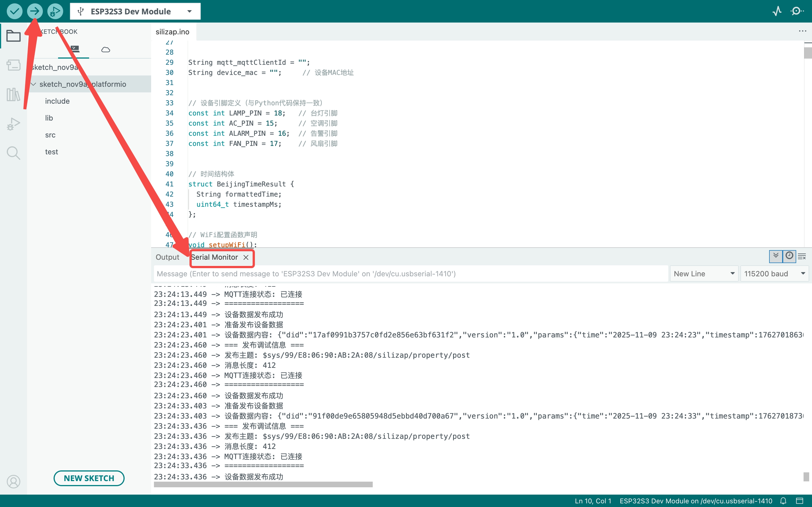812x507 pixels.
Task: Start debugging from the top toolbar
Action: (55, 11)
